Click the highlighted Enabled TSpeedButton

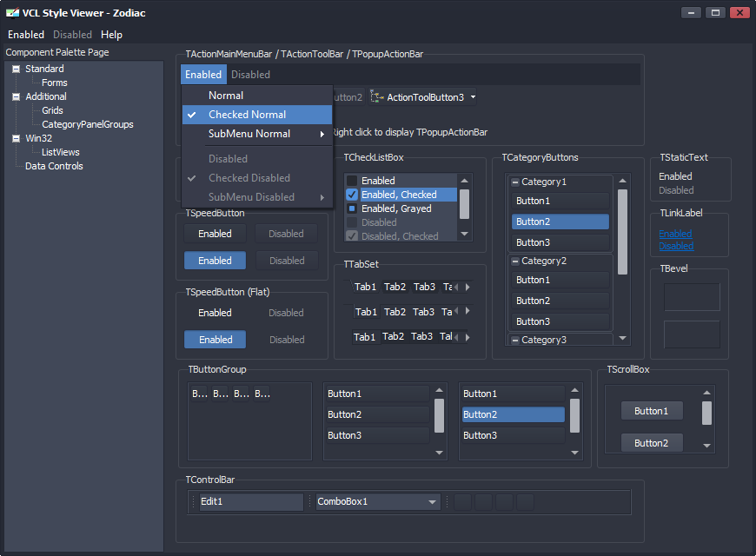coord(215,261)
